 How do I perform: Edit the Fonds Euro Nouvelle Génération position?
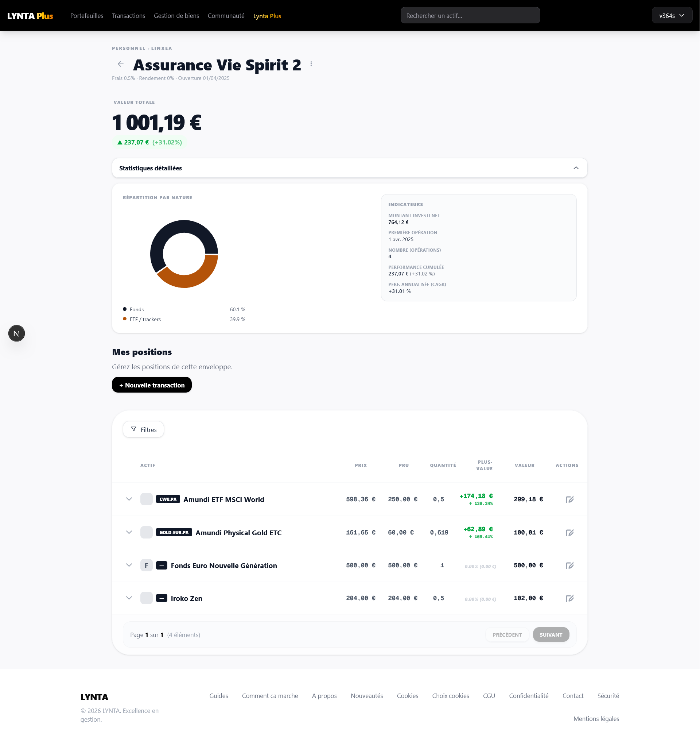[x=570, y=566]
